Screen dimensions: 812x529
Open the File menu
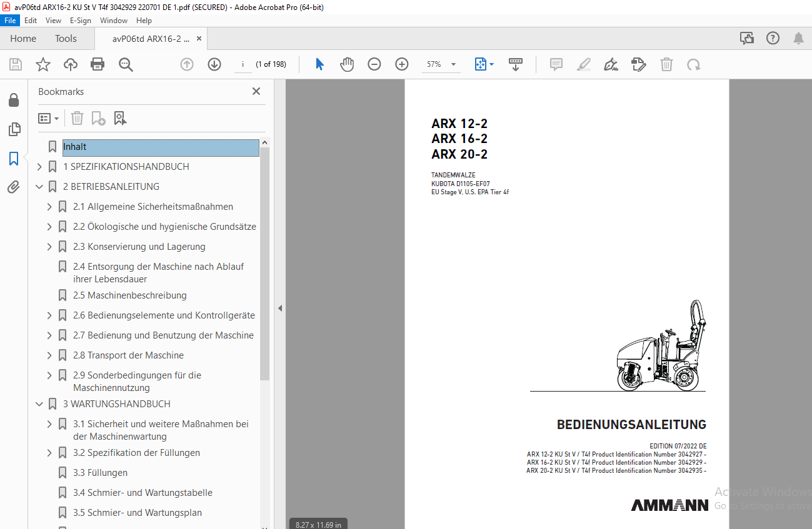[11, 21]
